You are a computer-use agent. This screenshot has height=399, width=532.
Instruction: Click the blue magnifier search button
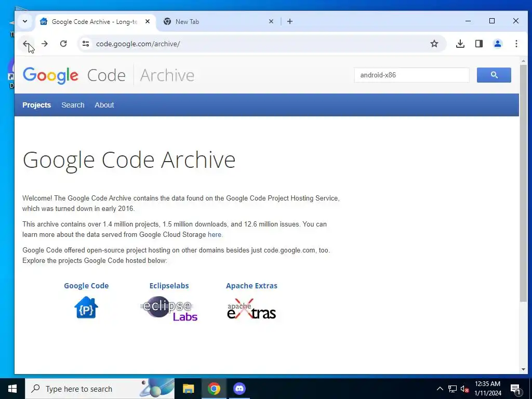[494, 75]
